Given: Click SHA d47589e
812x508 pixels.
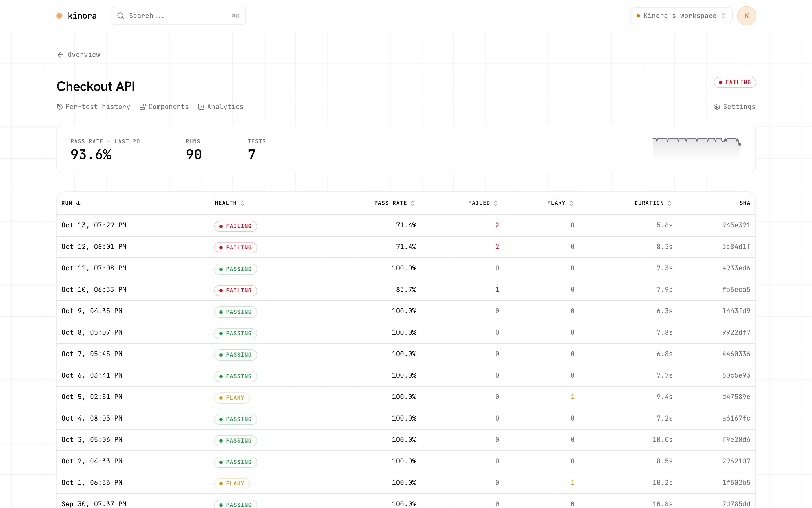Looking at the screenshot, I should [736, 397].
